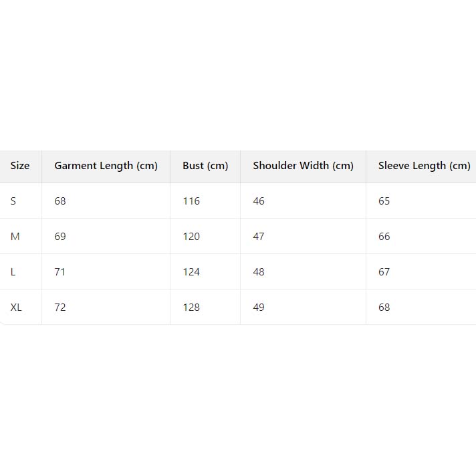
Task: Click shoulder width 48 for size L
Action: 259,272
